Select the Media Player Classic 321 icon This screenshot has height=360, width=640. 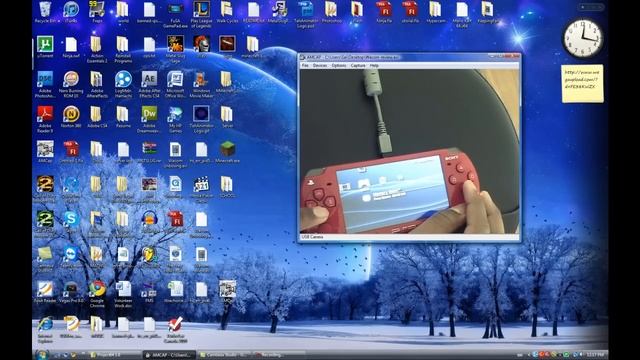[201, 189]
